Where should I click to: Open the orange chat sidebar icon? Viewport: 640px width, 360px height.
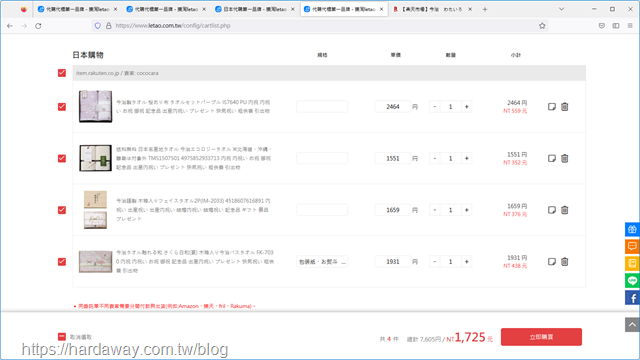(632, 247)
